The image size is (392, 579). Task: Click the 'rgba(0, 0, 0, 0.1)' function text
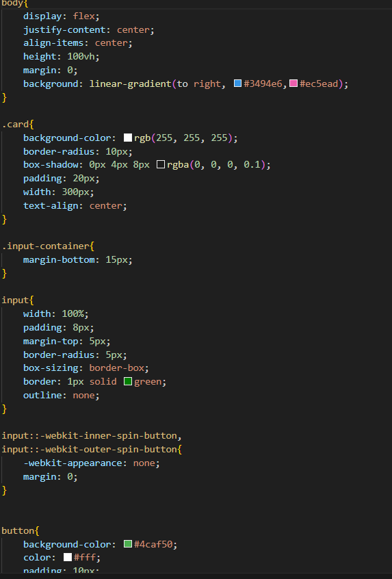(x=216, y=165)
